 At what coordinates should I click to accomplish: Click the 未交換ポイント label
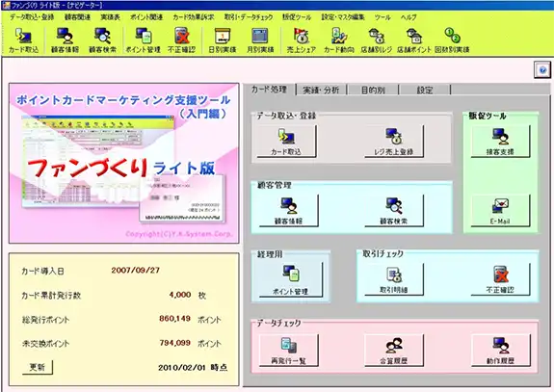click(x=45, y=343)
